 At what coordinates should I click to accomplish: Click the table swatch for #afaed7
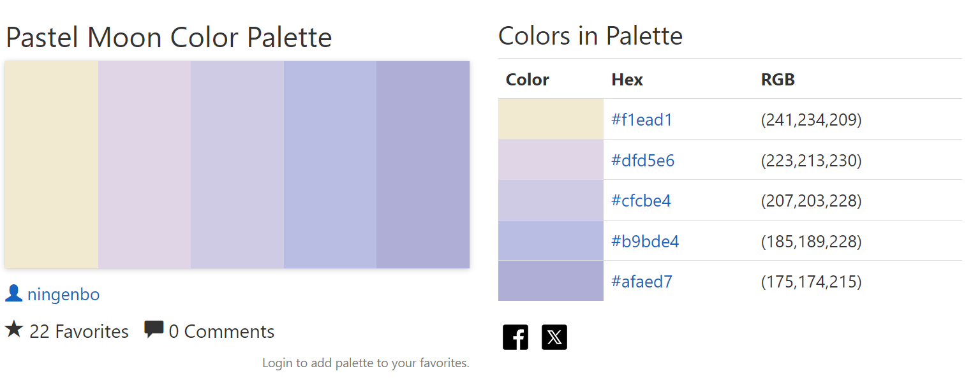(x=551, y=281)
